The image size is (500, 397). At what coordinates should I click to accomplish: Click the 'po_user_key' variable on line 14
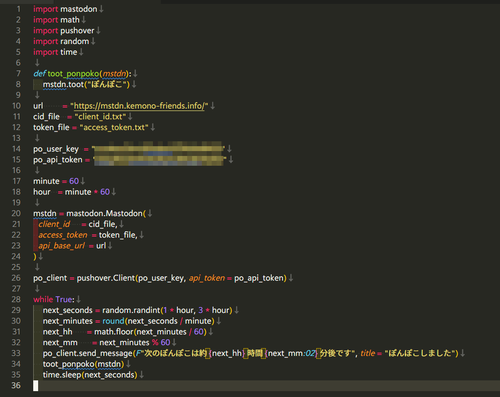tap(56, 149)
